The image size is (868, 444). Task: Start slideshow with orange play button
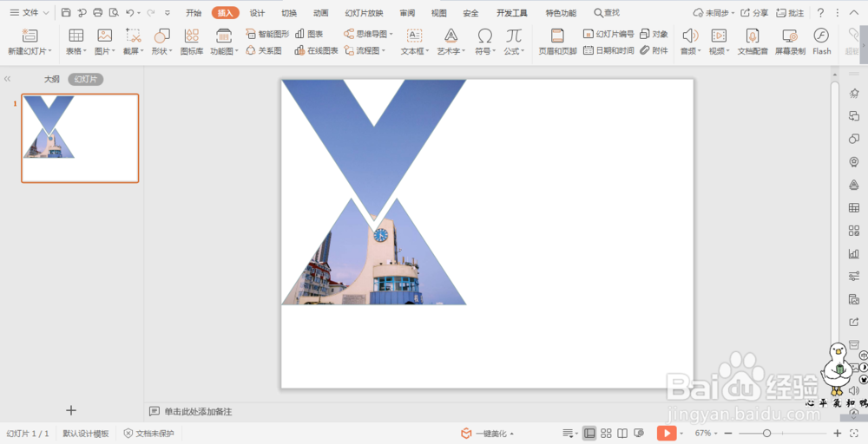[x=667, y=433]
